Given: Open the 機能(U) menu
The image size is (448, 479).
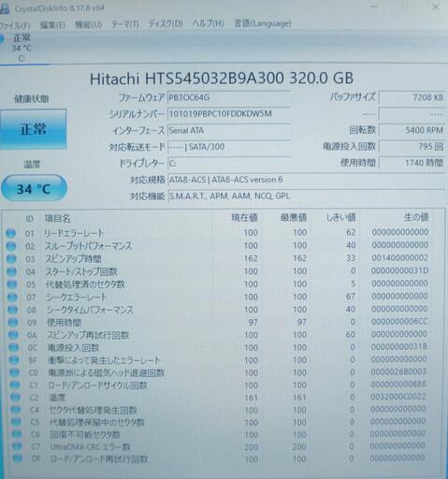Looking at the screenshot, I should tap(89, 24).
